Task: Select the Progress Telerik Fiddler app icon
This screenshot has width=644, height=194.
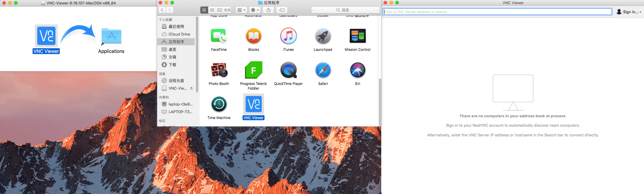Action: click(253, 70)
